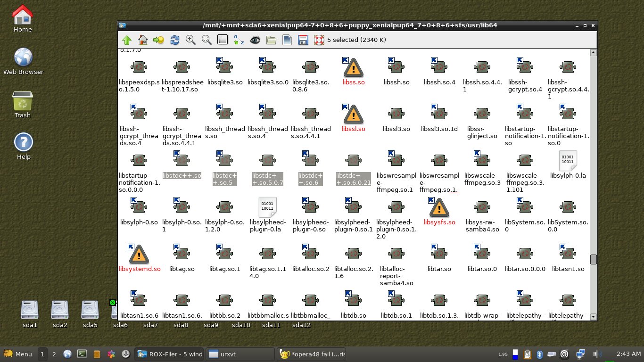This screenshot has height=362, width=644.
Task: Select the libss.so broken link warning icon
Action: (353, 67)
